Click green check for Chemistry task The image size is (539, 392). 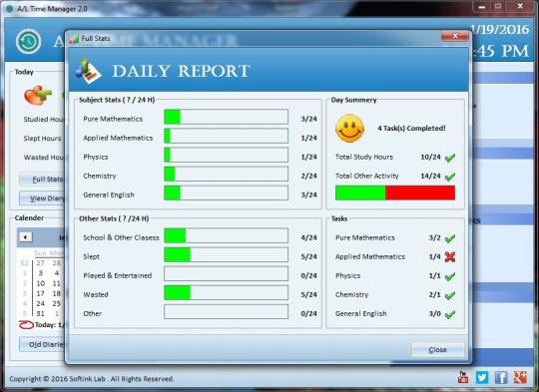450,295
